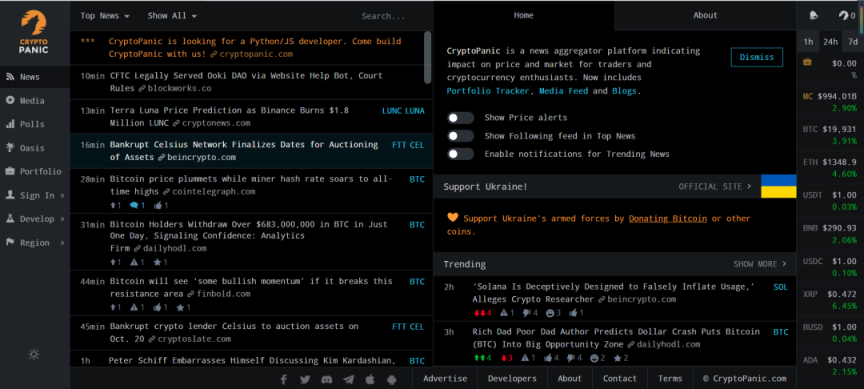Click the SOL tag in Trending
Viewport: 864px width, 389px height.
tap(781, 287)
